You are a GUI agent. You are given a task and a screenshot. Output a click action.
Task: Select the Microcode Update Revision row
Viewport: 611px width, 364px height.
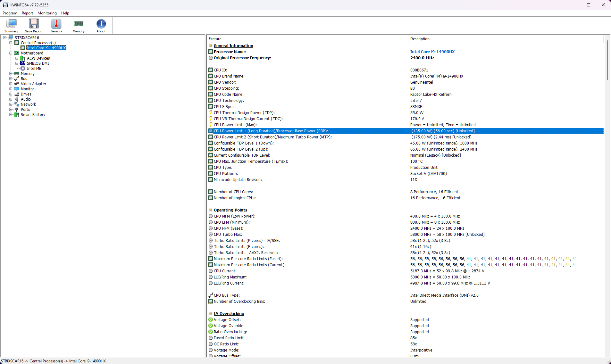(x=406, y=179)
